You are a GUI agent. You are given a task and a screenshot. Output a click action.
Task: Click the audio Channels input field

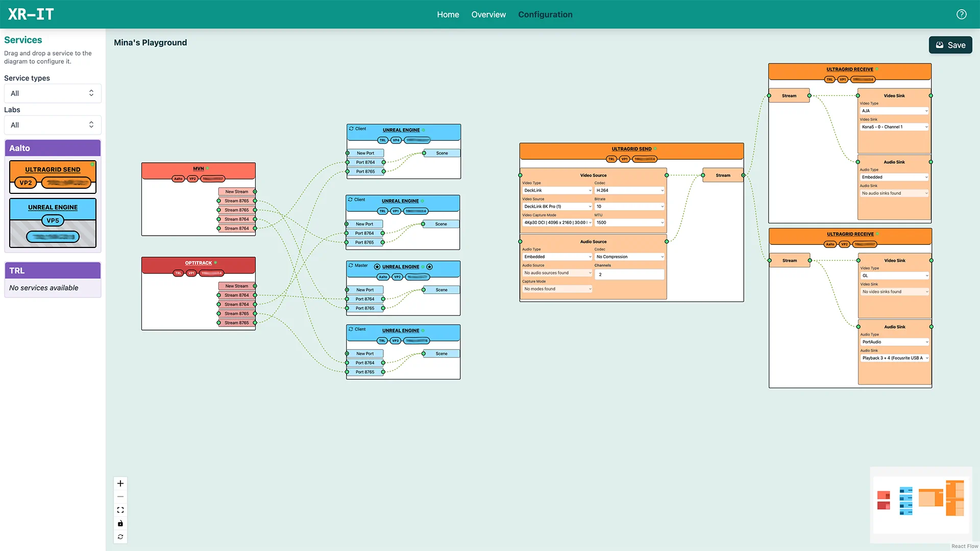630,274
